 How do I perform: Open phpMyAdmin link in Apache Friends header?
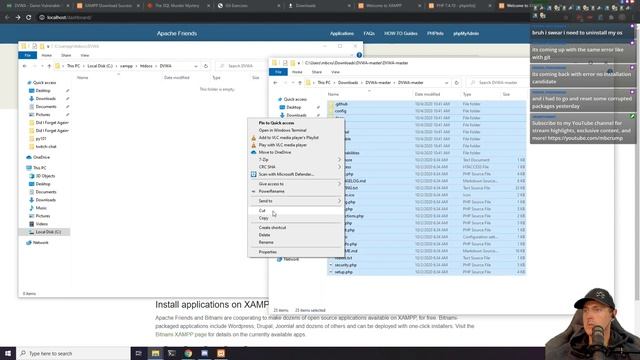466,33
